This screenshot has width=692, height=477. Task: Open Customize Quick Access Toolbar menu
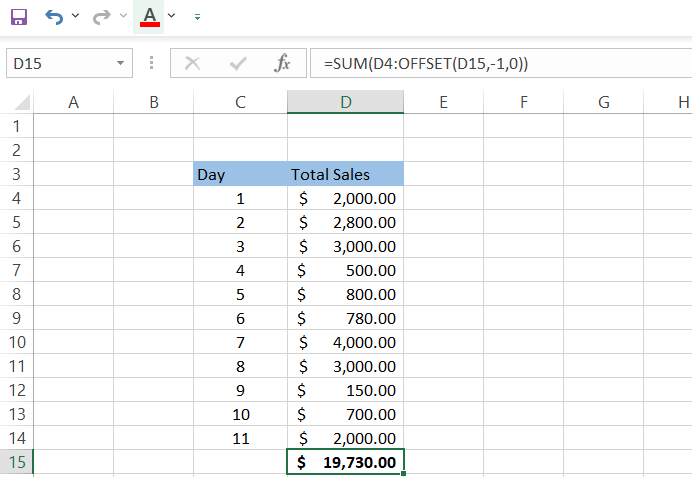(197, 17)
